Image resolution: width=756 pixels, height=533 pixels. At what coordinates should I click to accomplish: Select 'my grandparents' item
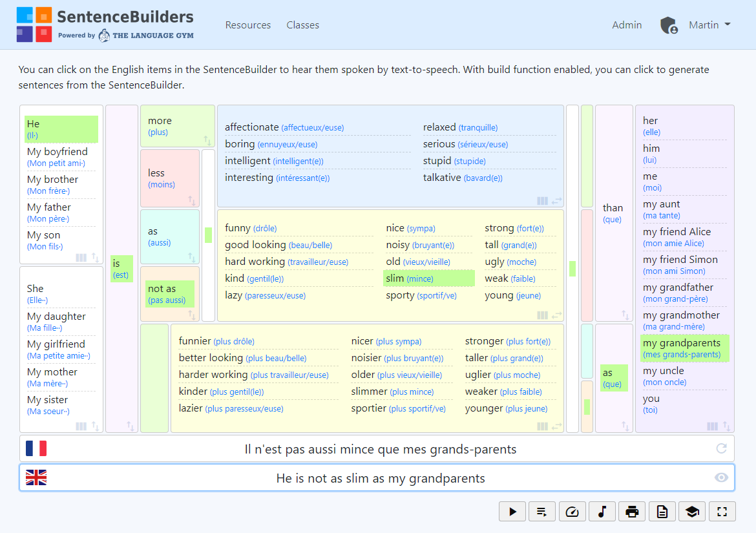pos(684,348)
